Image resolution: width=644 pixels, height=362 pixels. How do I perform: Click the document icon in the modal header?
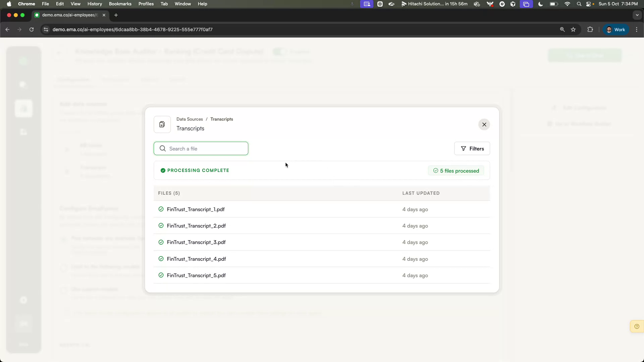click(162, 124)
